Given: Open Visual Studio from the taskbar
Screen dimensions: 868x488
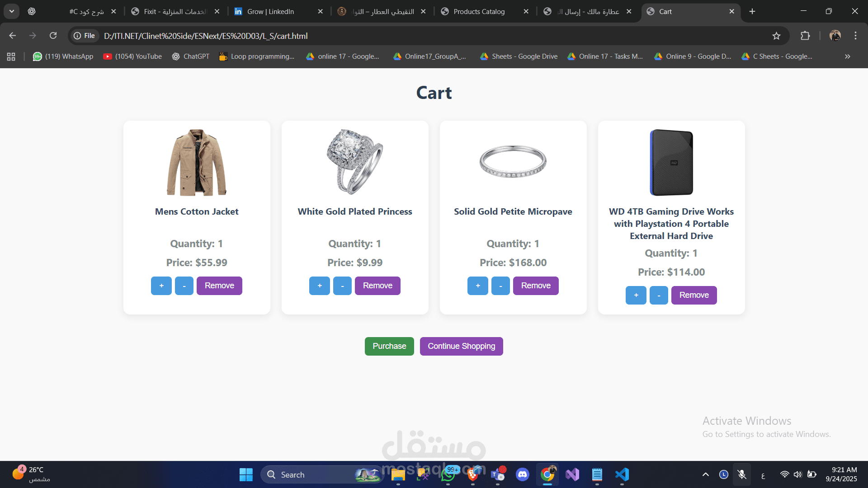Looking at the screenshot, I should (x=572, y=475).
